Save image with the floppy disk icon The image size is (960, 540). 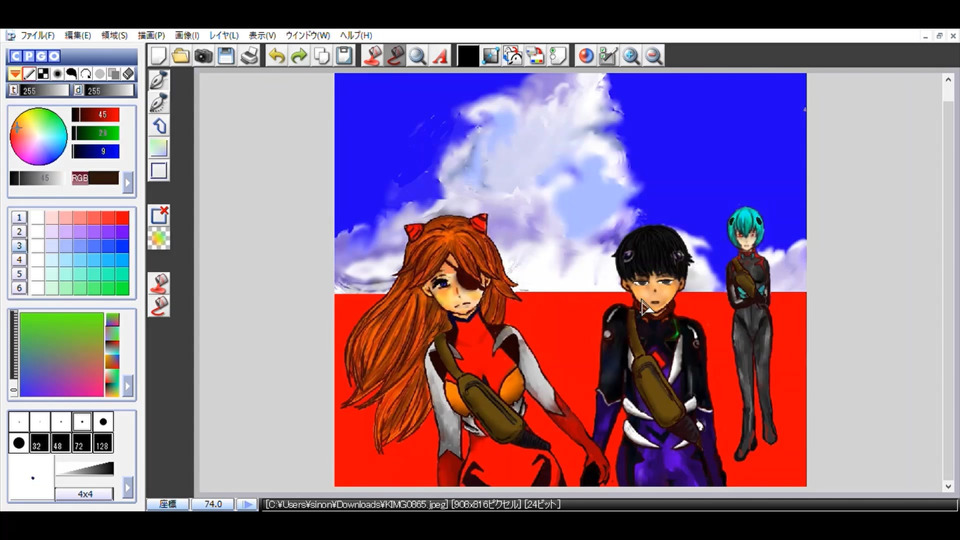[x=226, y=56]
